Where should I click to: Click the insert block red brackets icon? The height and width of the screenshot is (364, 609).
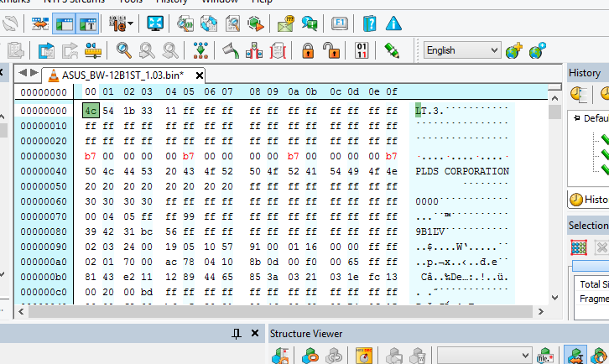(x=254, y=50)
